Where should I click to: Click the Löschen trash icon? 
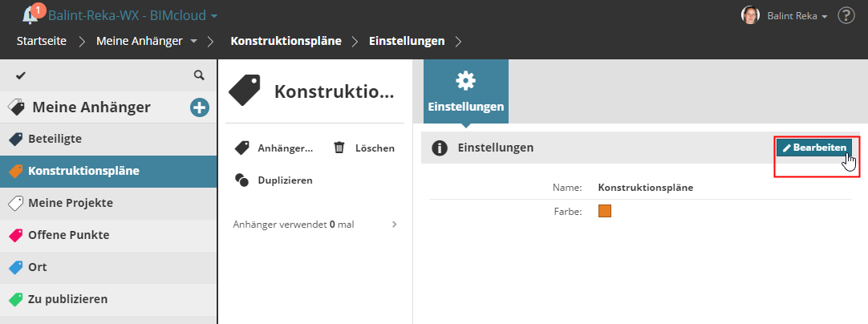tap(339, 148)
